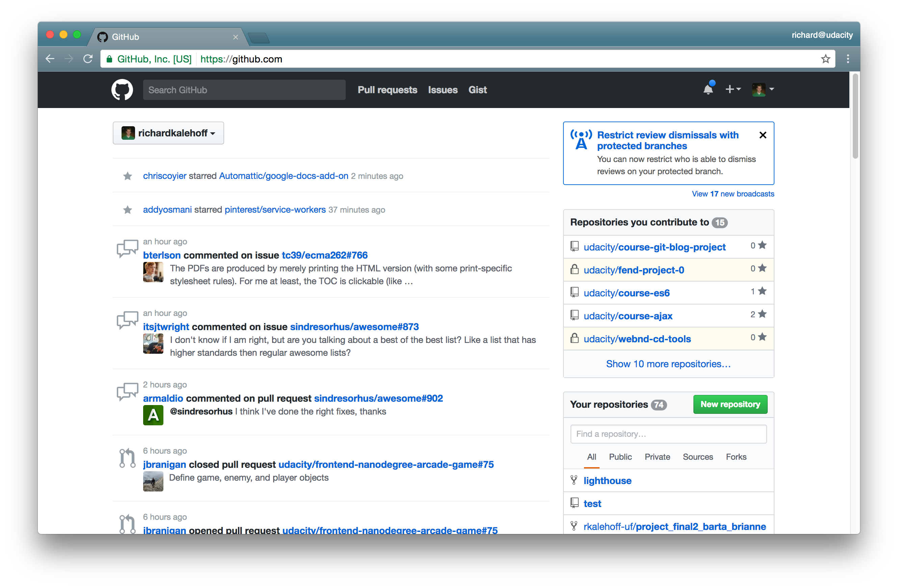Screen dimensions: 898x588
Task: Open the user profile menu dropdown
Action: click(x=763, y=90)
